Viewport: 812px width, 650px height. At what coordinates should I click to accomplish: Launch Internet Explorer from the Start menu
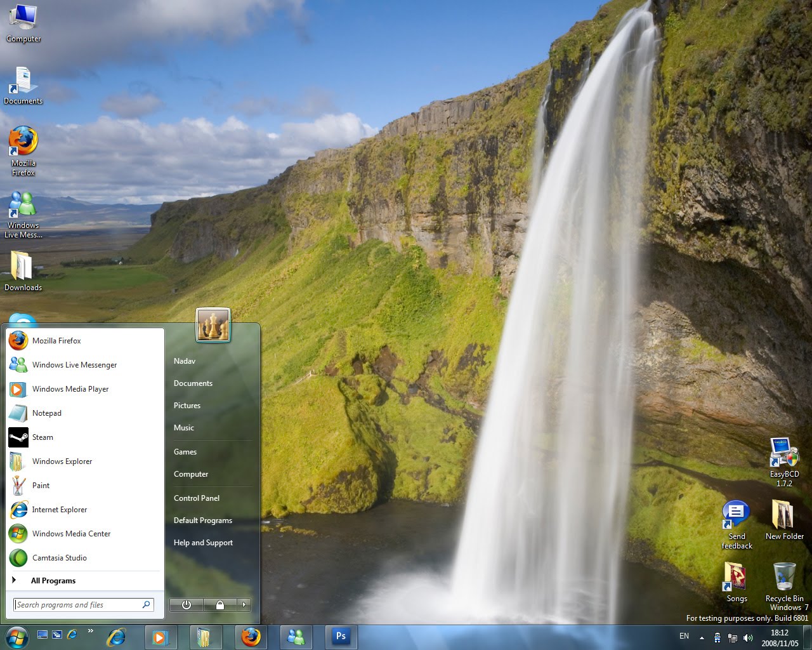(x=85, y=510)
